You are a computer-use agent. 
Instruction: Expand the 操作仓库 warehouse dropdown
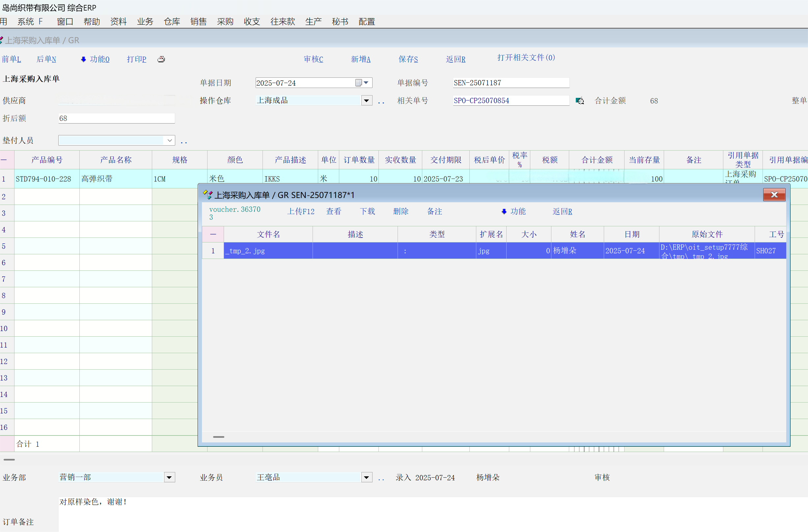(x=366, y=100)
